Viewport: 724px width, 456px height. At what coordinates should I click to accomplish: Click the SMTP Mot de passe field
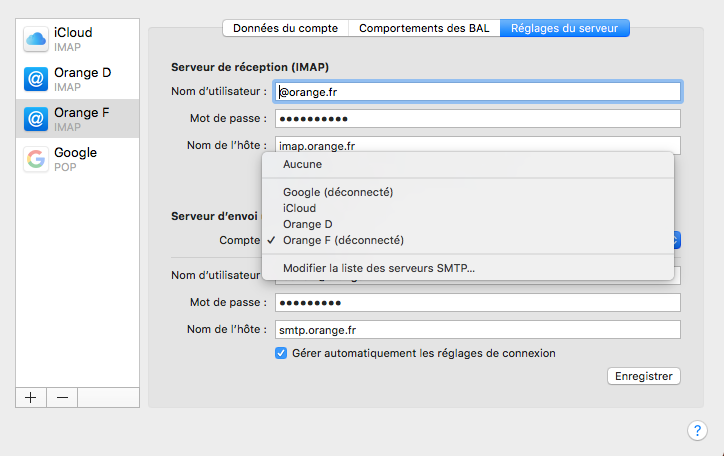478,303
